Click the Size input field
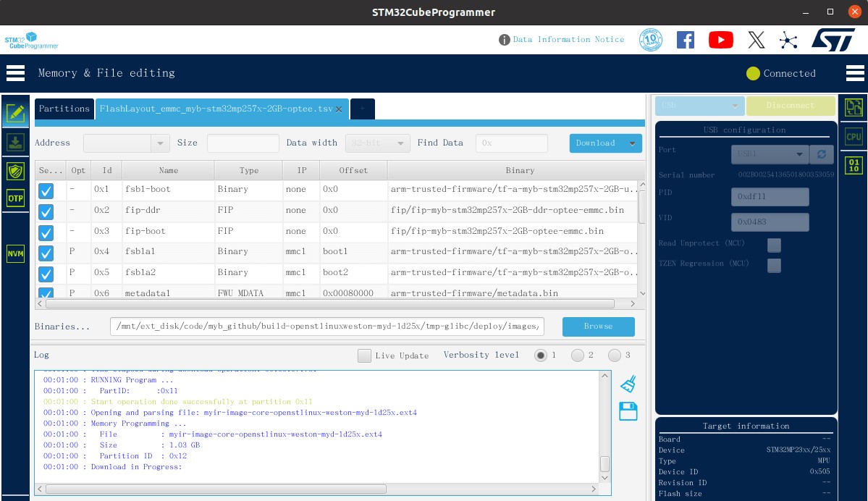The height and width of the screenshot is (501, 868). tap(243, 143)
